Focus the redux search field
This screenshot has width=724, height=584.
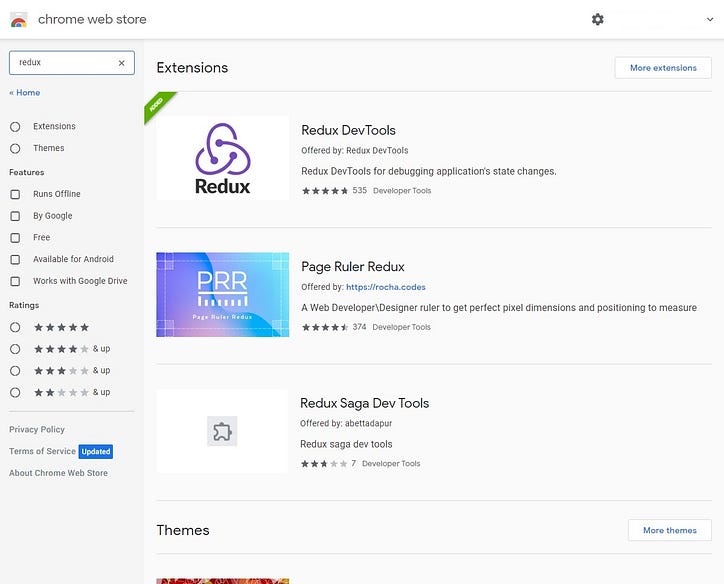pyautogui.click(x=72, y=63)
